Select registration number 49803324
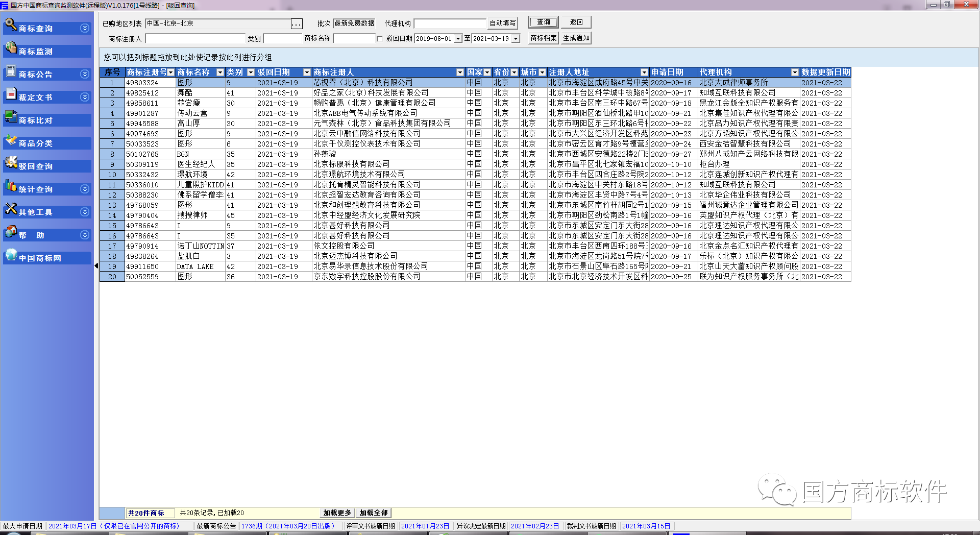 pos(150,83)
